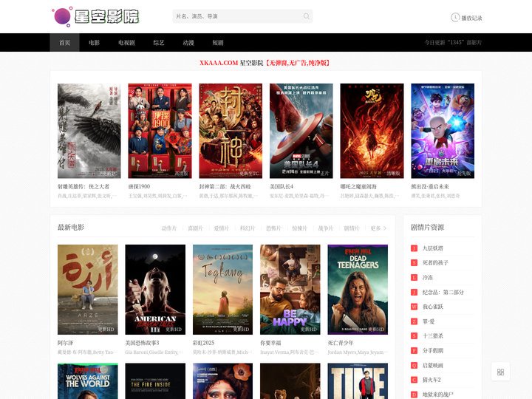Open The Fire Inside poster
Viewport: 532px width, 399px height.
pyautogui.click(x=155, y=381)
